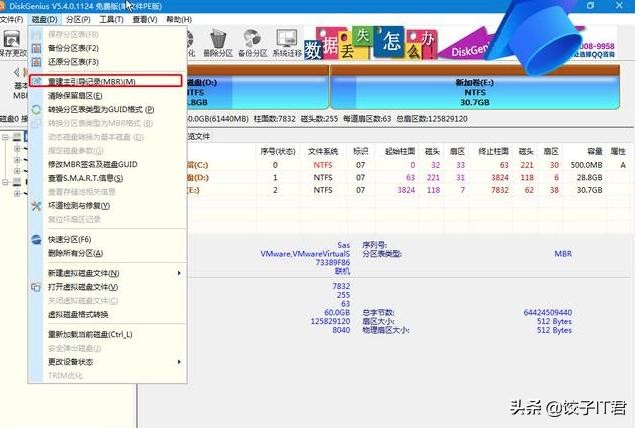Click the 转换分区表类型为GUID格式 icon
The width and height of the screenshot is (639, 428).
[x=37, y=109]
